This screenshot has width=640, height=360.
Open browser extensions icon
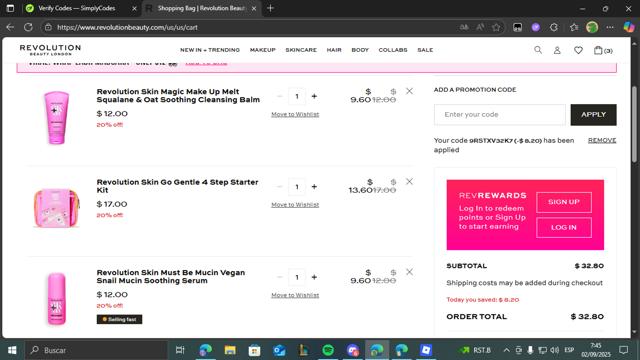pos(554,27)
